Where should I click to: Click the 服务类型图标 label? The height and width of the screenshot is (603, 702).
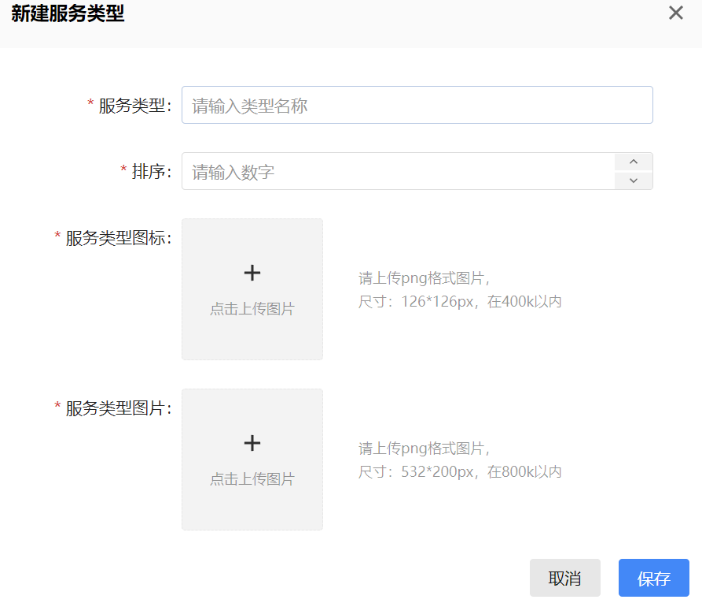[118, 238]
